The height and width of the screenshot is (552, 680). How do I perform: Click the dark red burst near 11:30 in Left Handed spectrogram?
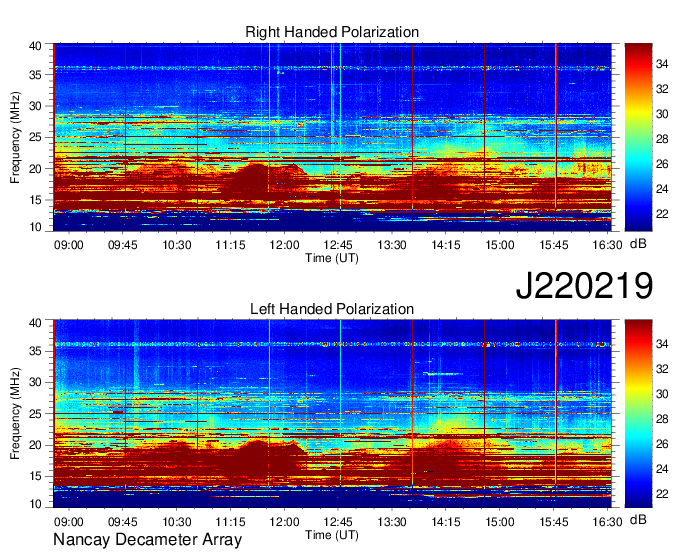pyautogui.click(x=256, y=459)
